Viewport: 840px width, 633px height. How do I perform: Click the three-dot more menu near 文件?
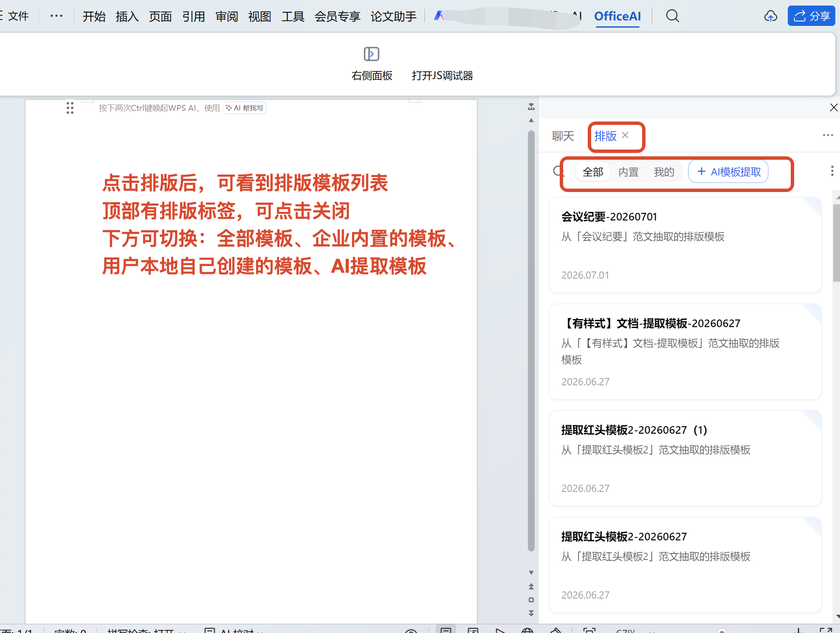56,16
